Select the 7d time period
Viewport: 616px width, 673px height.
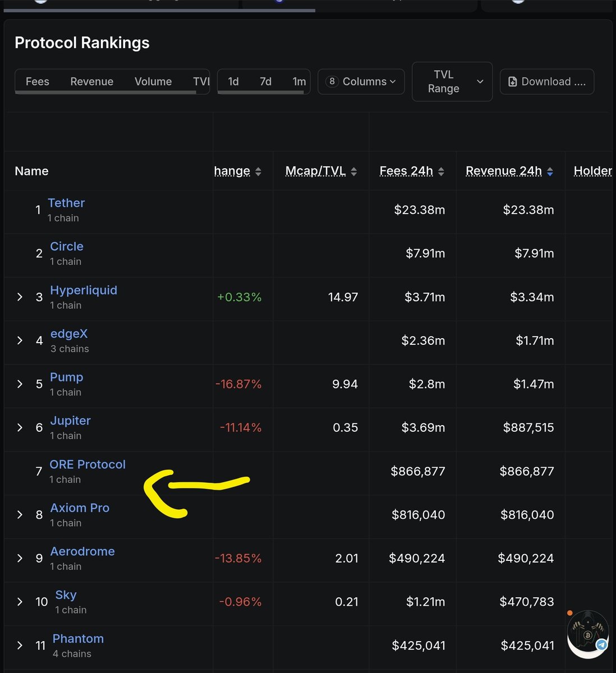(x=266, y=81)
